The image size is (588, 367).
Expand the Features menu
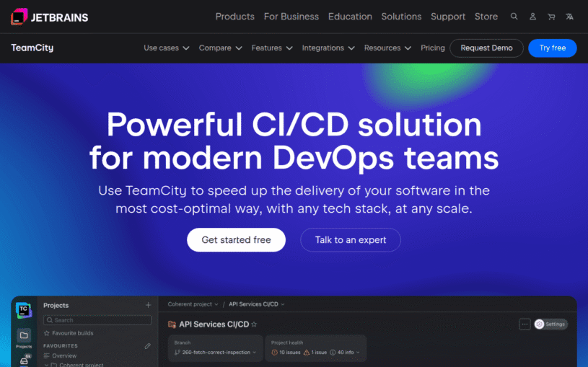point(272,48)
